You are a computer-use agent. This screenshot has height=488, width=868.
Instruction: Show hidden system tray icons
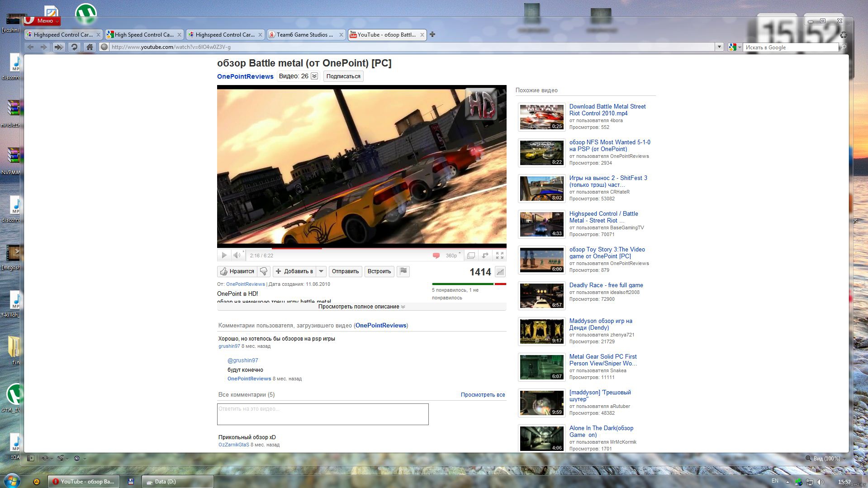(788, 482)
